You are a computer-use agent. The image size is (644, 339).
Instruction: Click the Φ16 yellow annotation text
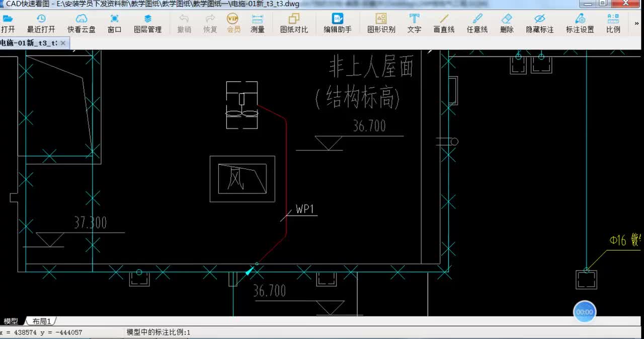(x=626, y=240)
